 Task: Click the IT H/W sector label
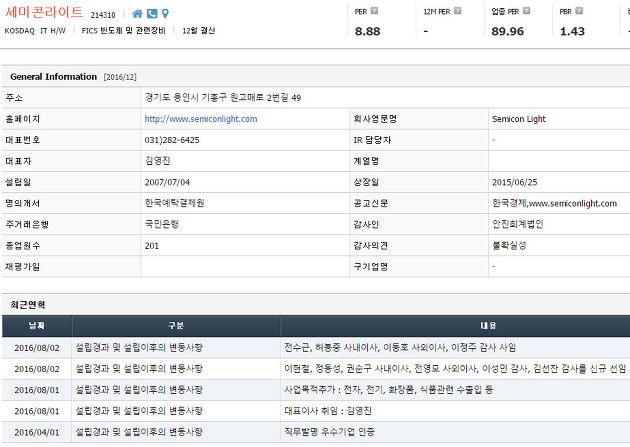pos(53,31)
